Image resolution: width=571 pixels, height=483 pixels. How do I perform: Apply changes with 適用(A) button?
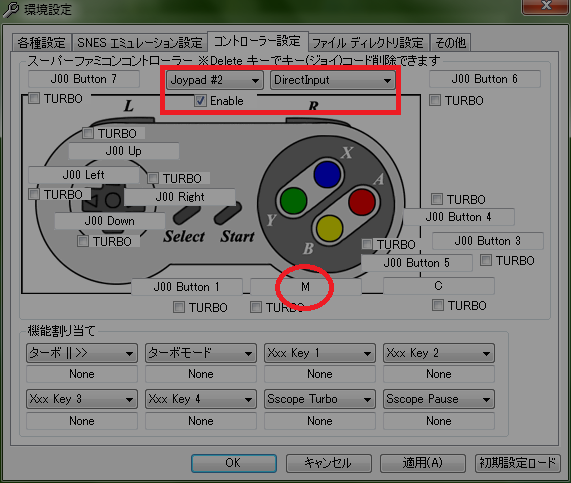click(x=423, y=463)
